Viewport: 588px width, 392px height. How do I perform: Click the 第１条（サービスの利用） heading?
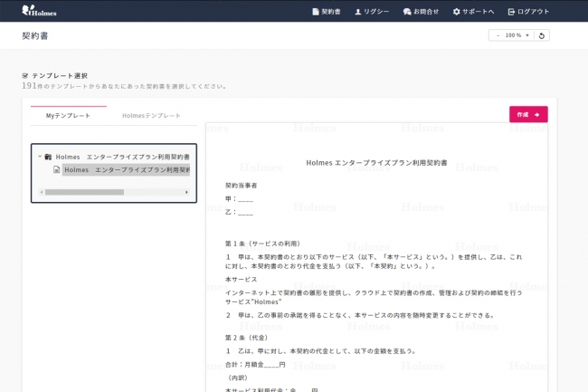262,244
